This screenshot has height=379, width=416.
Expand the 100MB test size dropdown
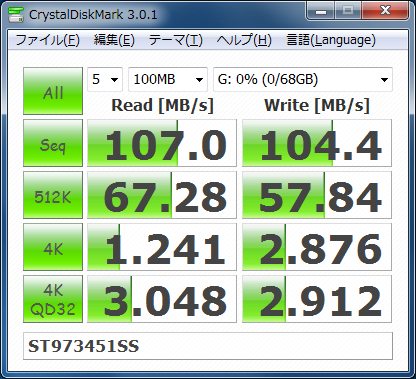(x=168, y=79)
